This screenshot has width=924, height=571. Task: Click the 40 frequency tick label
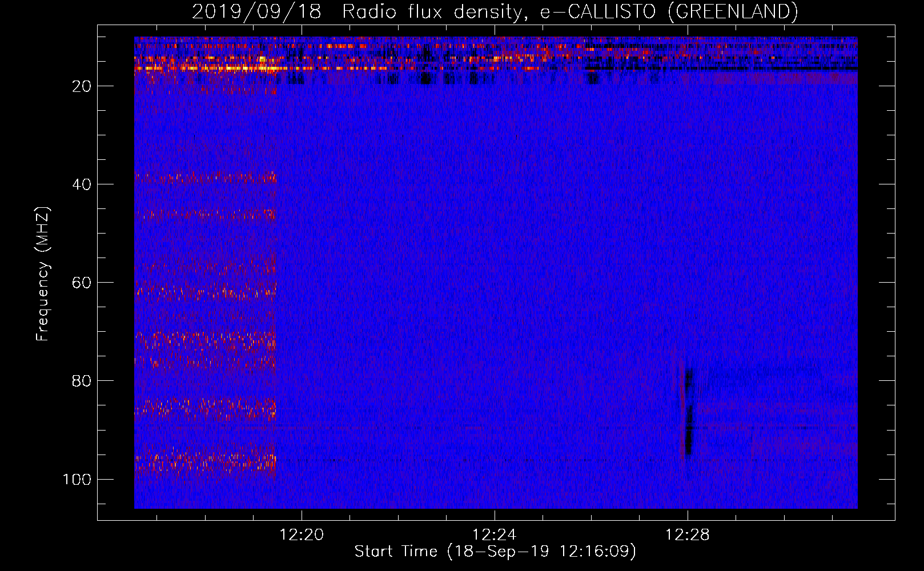pos(82,184)
